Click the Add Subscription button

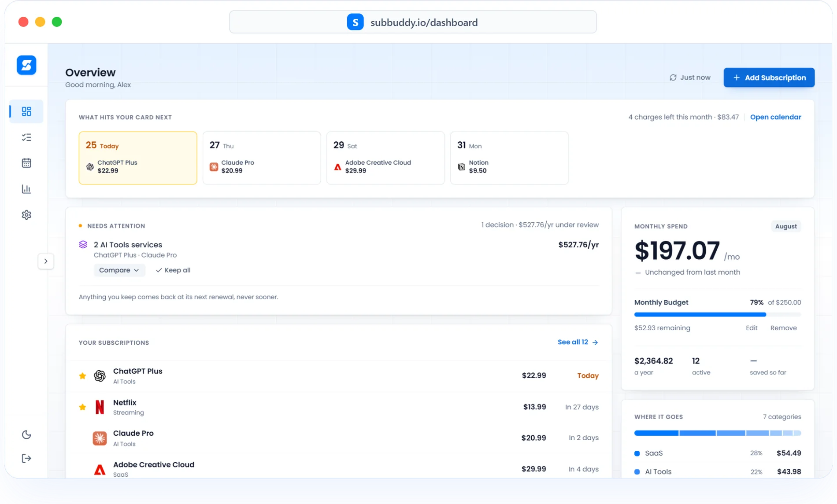[769, 77]
